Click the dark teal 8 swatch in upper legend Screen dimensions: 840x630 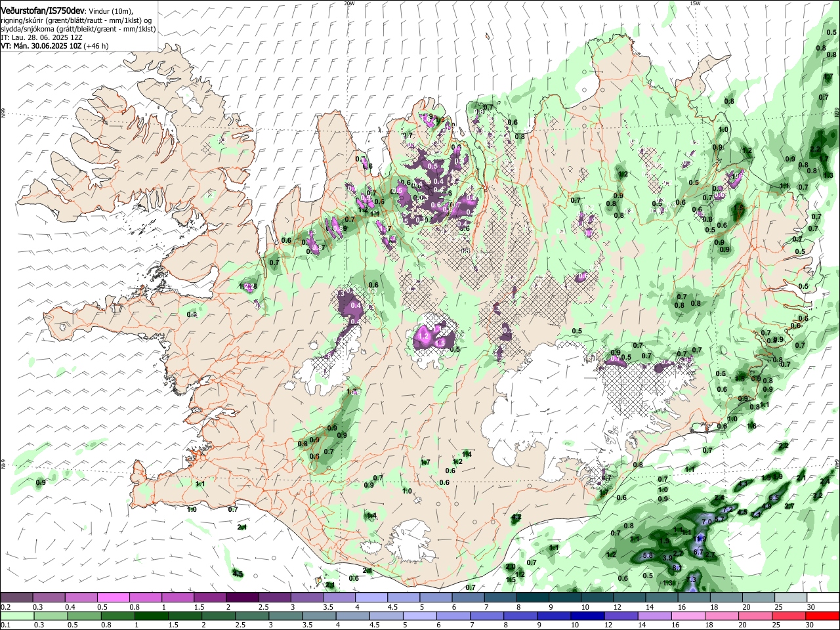[532, 598]
